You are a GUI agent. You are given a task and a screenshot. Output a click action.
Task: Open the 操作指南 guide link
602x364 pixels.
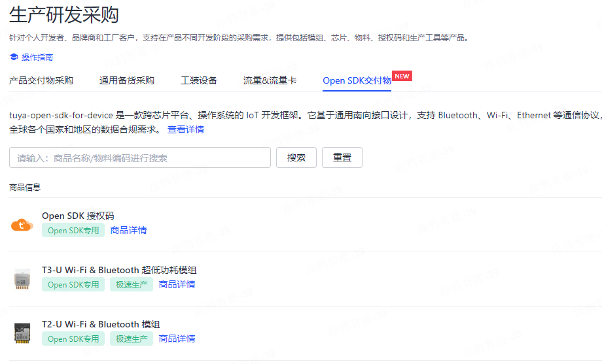point(37,57)
